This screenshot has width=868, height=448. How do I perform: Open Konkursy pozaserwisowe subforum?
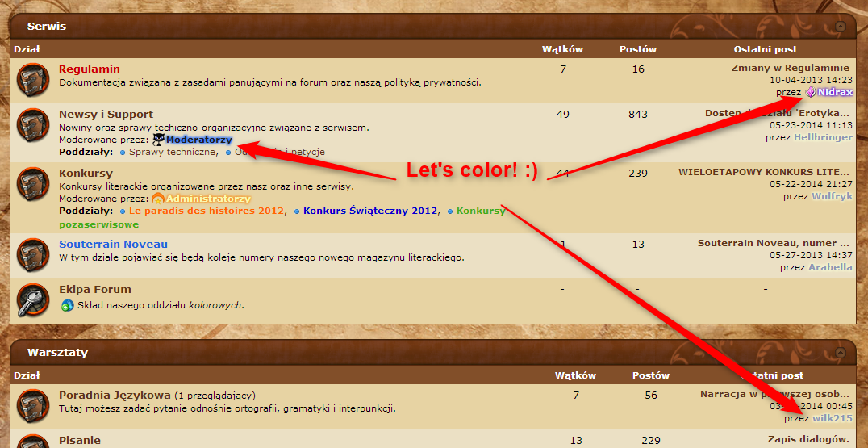click(481, 211)
